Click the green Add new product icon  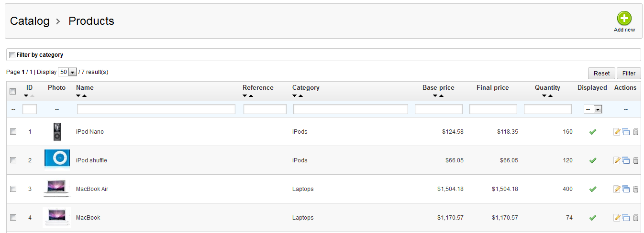point(624,19)
